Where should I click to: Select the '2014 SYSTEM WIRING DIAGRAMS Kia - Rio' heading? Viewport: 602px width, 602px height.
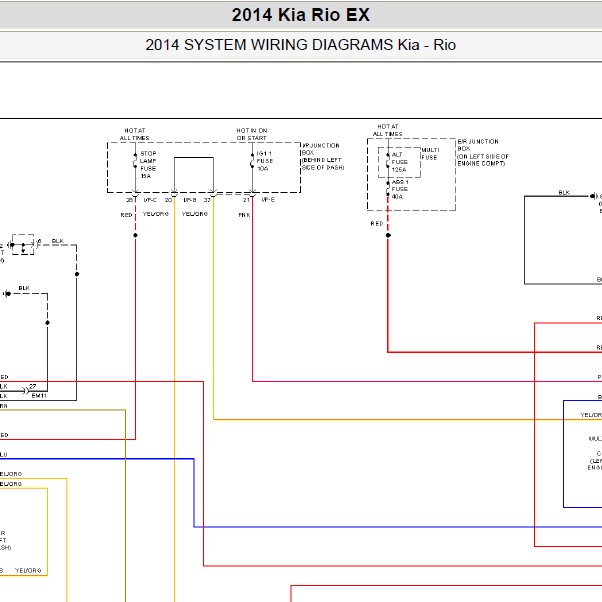tap(301, 45)
